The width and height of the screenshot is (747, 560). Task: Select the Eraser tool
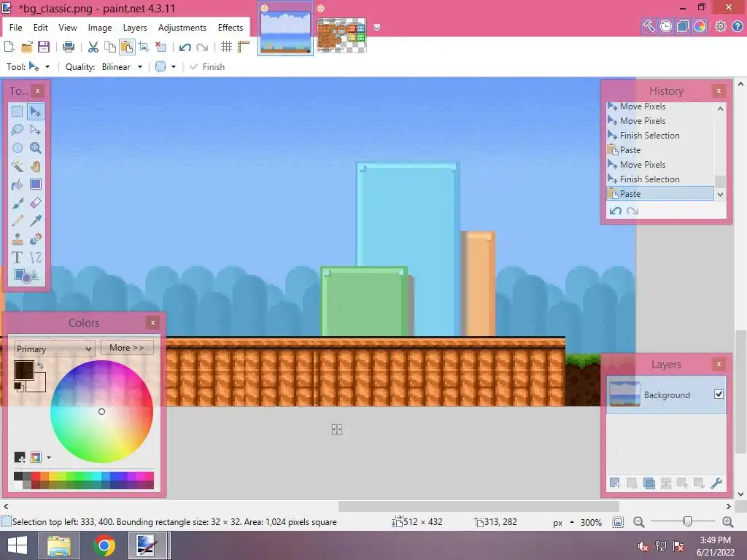pyautogui.click(x=35, y=203)
